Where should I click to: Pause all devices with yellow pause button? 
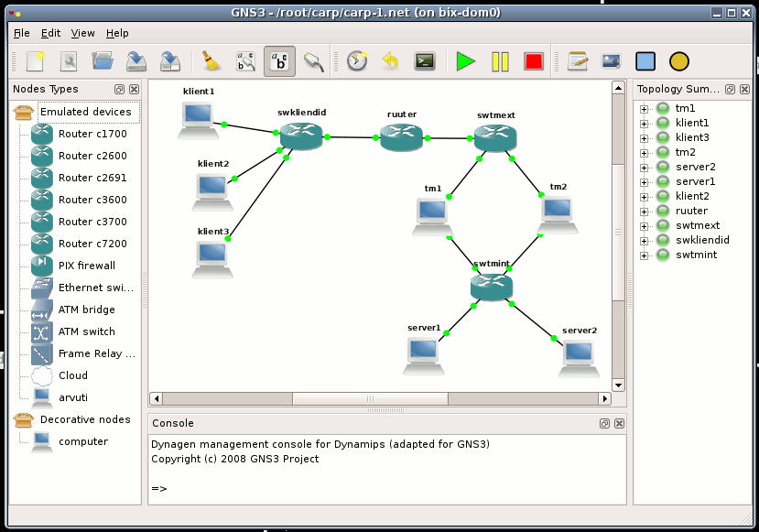pos(500,62)
